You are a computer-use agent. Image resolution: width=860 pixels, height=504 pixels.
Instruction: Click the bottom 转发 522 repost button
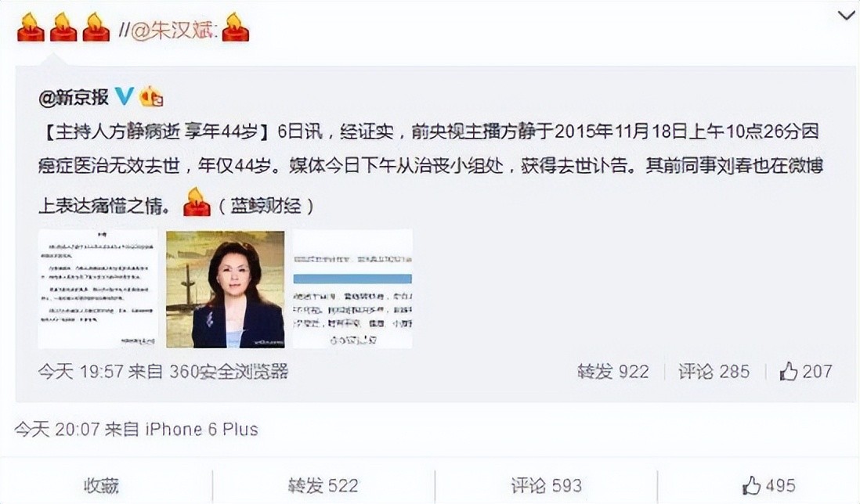(x=323, y=485)
